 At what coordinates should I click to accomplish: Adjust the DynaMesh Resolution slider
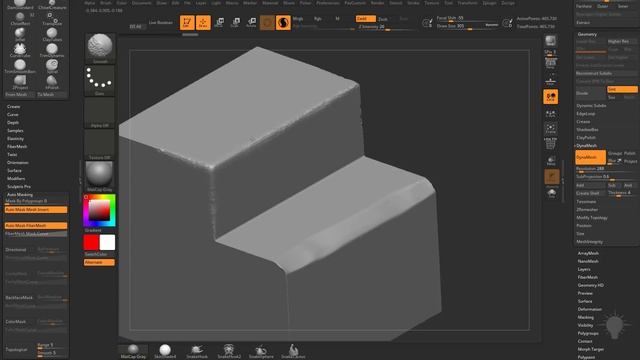(x=606, y=169)
